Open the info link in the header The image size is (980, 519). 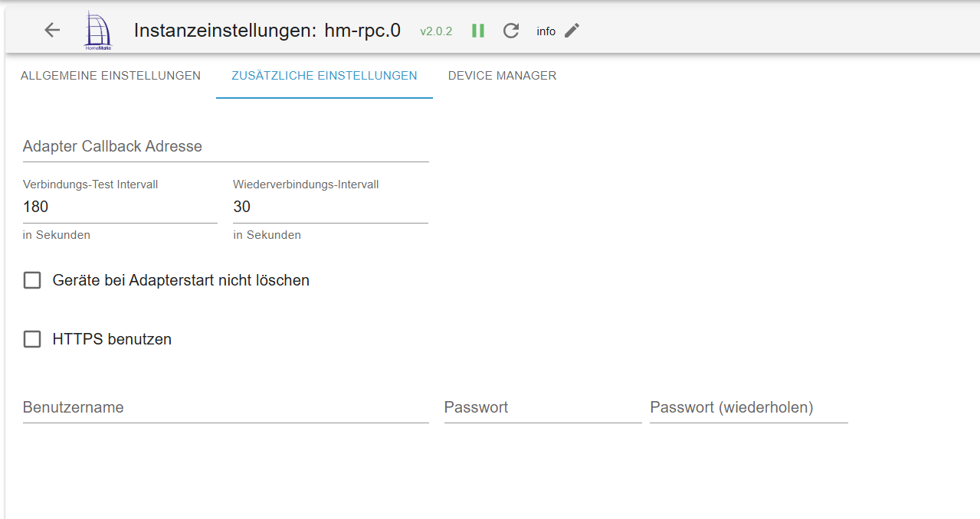click(x=545, y=31)
